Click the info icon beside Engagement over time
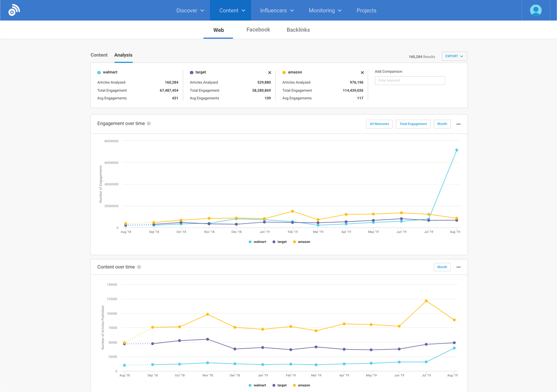 click(x=149, y=123)
